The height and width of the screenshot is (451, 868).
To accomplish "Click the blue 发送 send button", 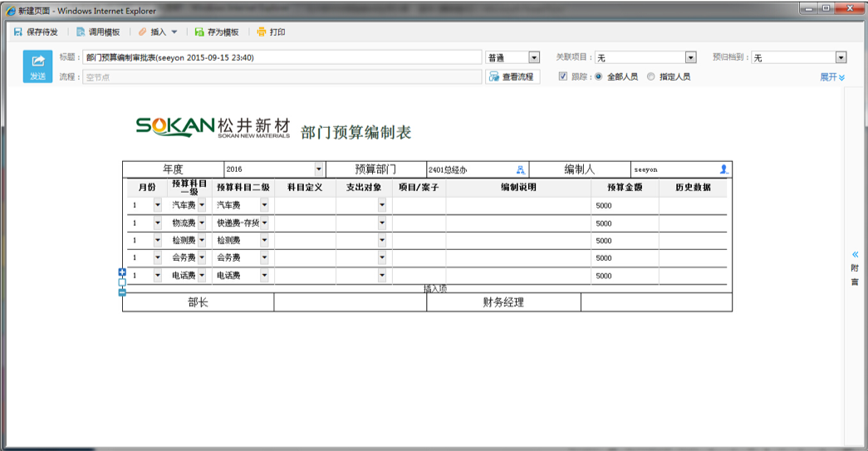I will pos(37,66).
